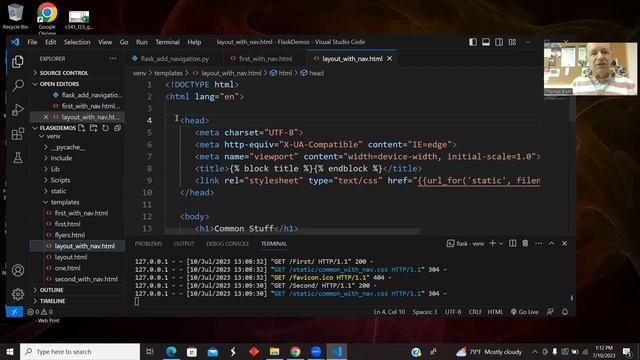This screenshot has height=360, width=640.
Task: Customize layout icon in title bar
Action: 512,42
